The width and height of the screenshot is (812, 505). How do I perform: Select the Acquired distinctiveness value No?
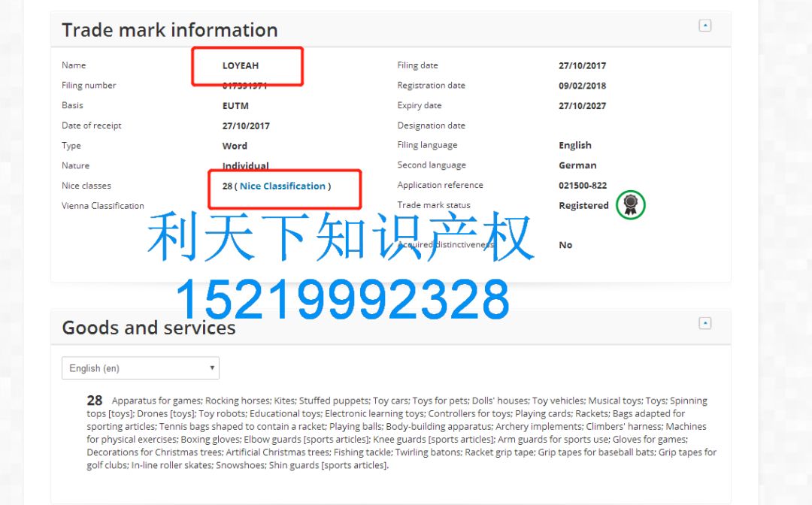pyautogui.click(x=565, y=245)
